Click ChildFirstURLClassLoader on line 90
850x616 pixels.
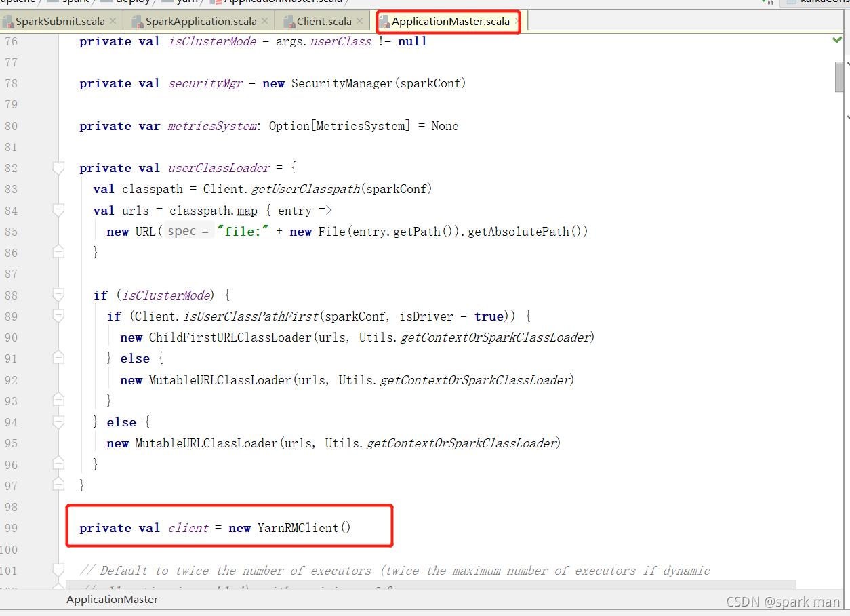(x=230, y=337)
